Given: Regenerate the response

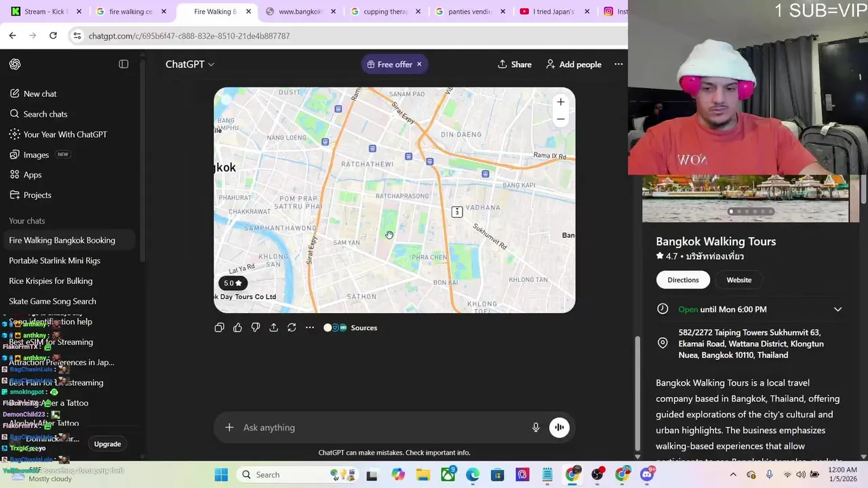Looking at the screenshot, I should pyautogui.click(x=292, y=327).
